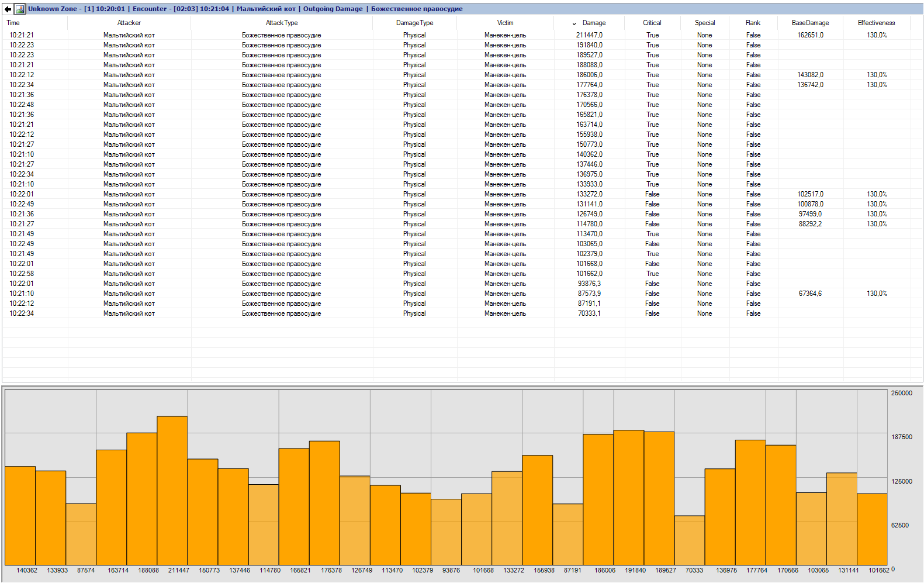The width and height of the screenshot is (924, 583).
Task: Click the chart bar labeled 140362
Action: pos(20,516)
